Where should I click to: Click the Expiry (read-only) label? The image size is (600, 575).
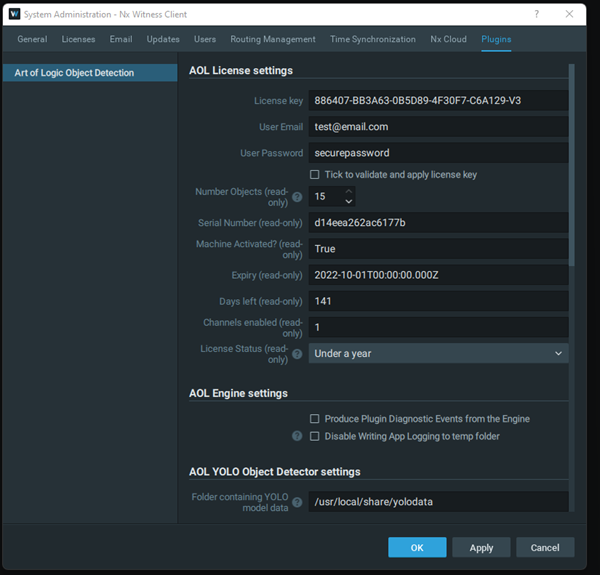tap(267, 275)
